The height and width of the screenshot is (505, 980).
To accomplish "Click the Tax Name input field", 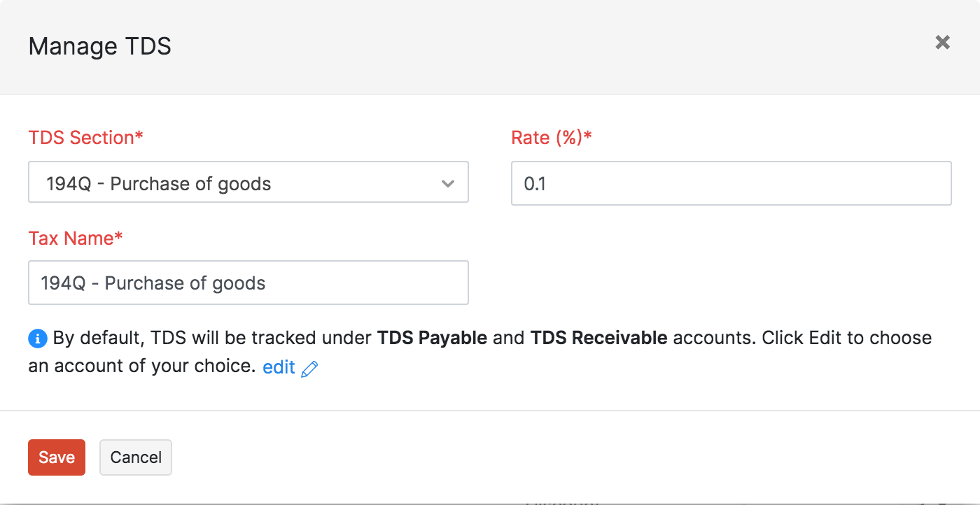I will tap(248, 283).
